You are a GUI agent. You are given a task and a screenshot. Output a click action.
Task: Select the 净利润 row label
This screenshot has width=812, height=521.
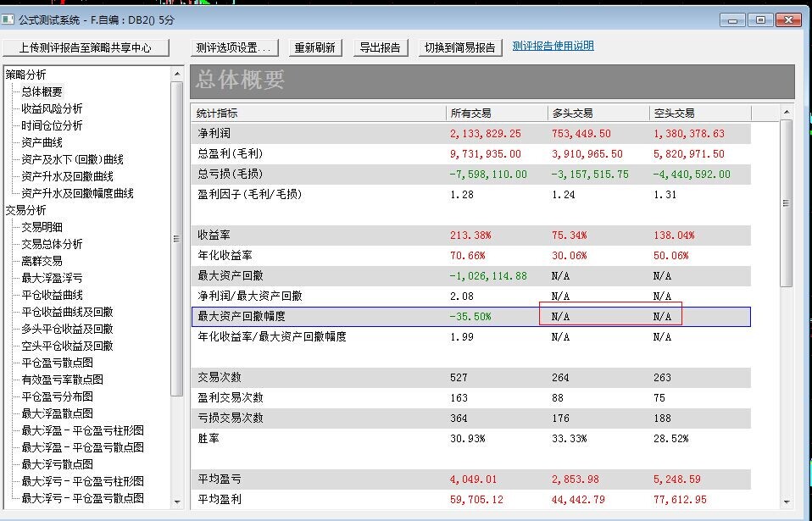214,134
